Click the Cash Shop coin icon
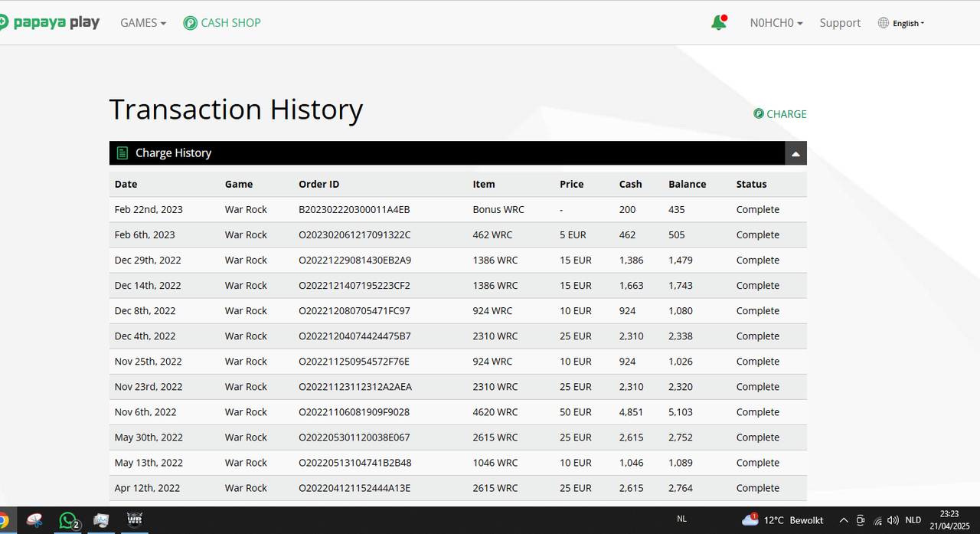Screen dimensions: 980x534 [190, 23]
